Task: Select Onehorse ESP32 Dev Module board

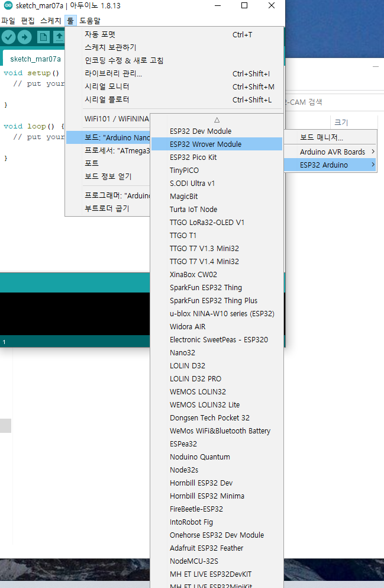Action: tap(217, 535)
